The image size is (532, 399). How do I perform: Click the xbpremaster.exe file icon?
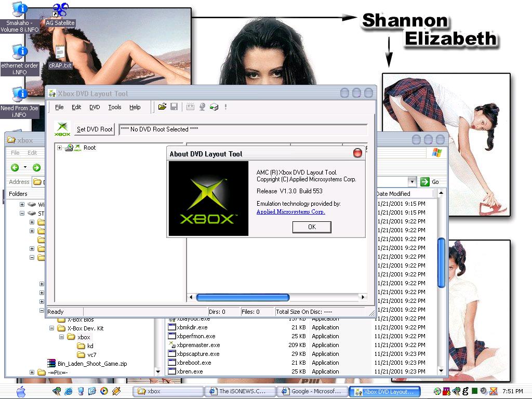172,345
